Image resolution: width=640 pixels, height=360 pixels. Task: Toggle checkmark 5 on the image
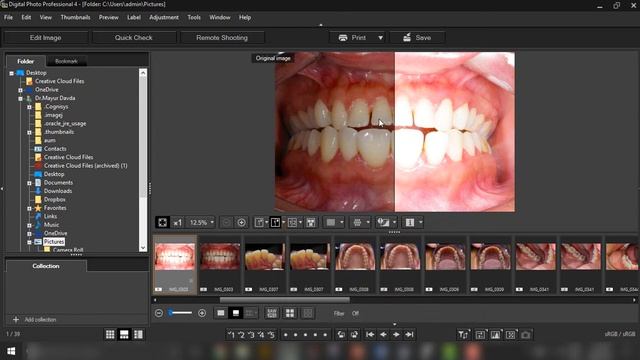point(271,335)
